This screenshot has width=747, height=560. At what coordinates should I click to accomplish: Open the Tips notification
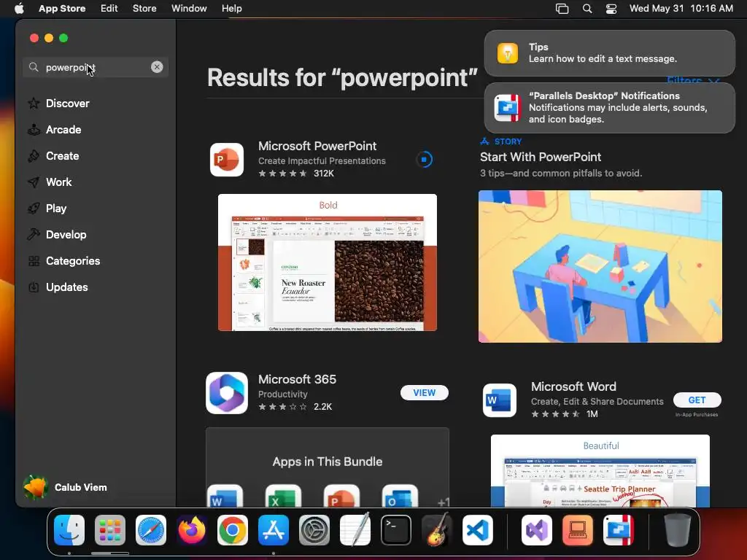coord(609,52)
